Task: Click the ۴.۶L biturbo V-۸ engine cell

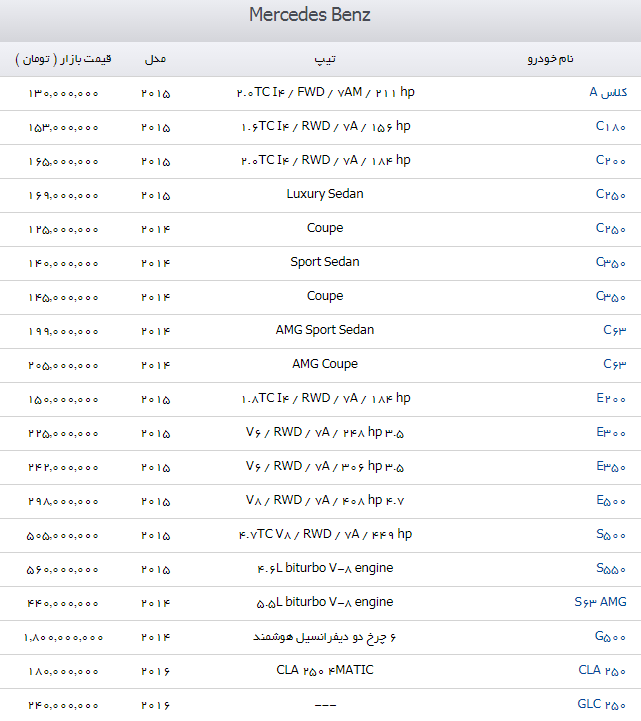Action: [325, 568]
